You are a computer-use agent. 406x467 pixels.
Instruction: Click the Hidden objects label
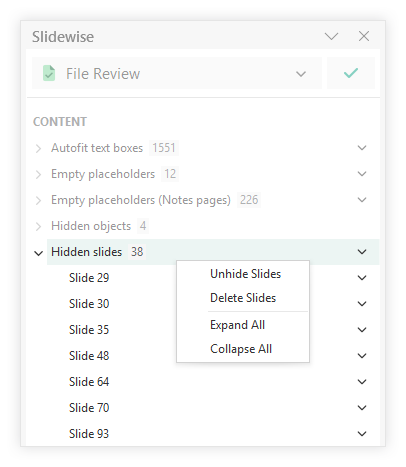[x=91, y=226]
